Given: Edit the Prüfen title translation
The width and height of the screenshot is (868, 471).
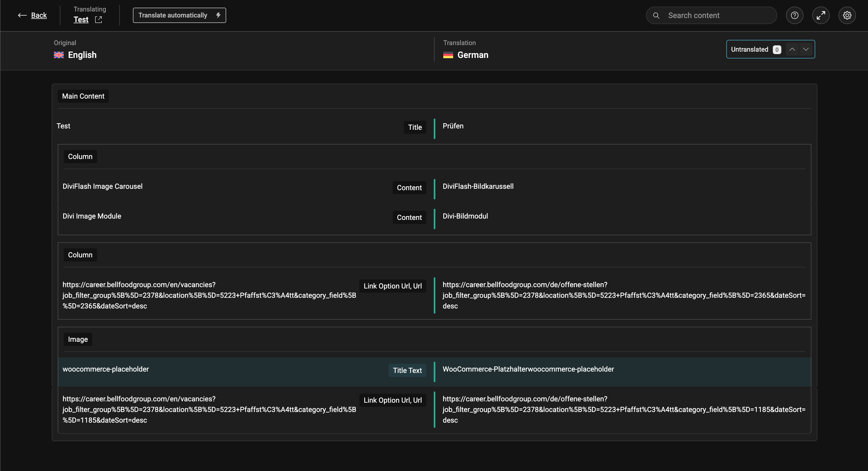Looking at the screenshot, I should pyautogui.click(x=453, y=126).
